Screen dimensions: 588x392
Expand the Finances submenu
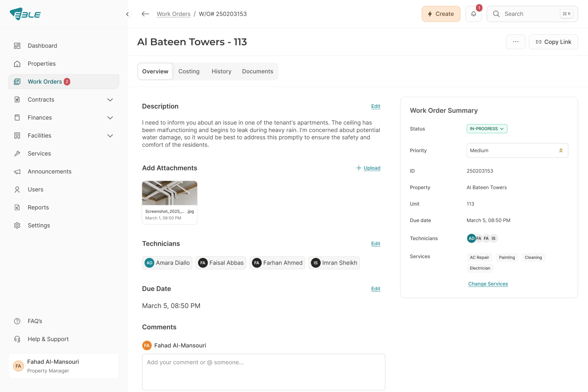(110, 118)
